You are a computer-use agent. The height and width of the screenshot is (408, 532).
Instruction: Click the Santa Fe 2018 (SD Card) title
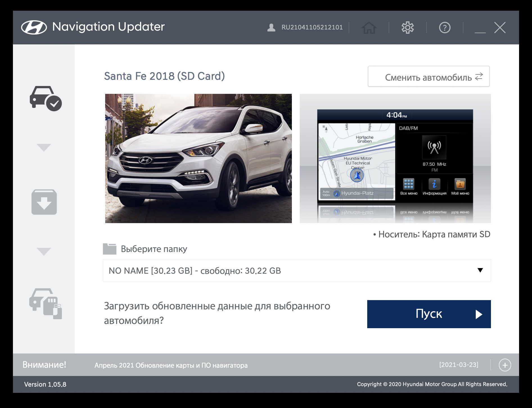click(164, 76)
